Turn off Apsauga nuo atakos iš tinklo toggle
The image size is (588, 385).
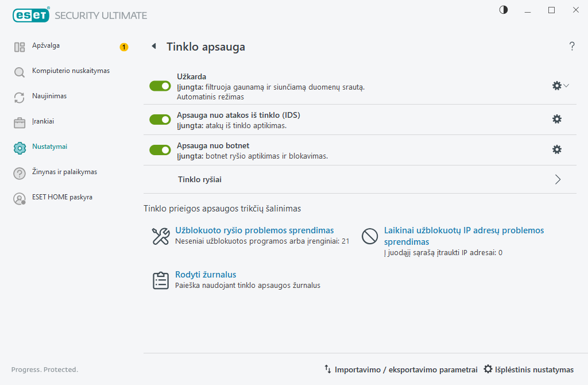point(160,120)
